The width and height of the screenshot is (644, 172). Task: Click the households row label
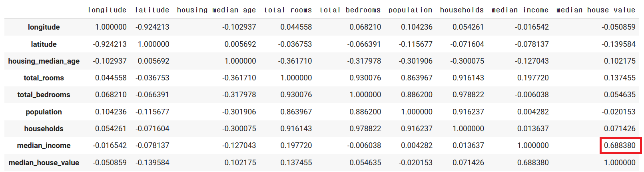[x=44, y=129]
